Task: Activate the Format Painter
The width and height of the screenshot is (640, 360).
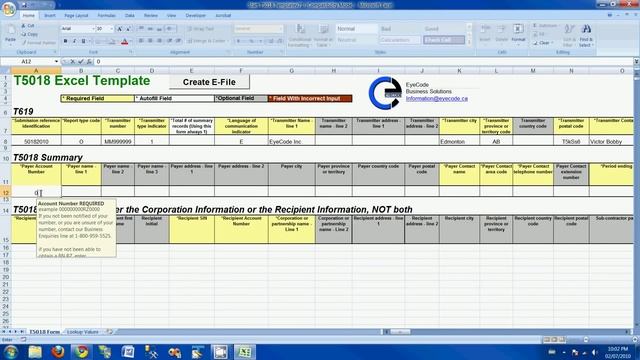Action: tap(39, 42)
